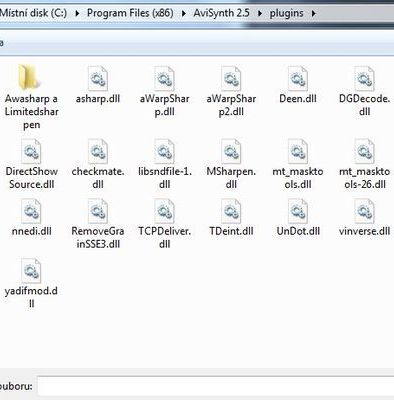Image resolution: width=394 pixels, height=400 pixels.
Task: Expand the arrow after Místní disk (C:)
Action: click(x=77, y=14)
